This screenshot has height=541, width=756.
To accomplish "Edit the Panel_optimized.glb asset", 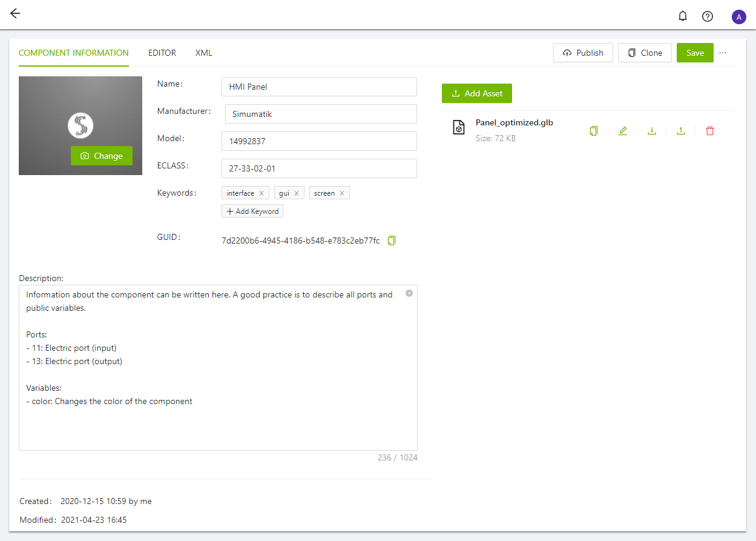I will (x=623, y=131).
